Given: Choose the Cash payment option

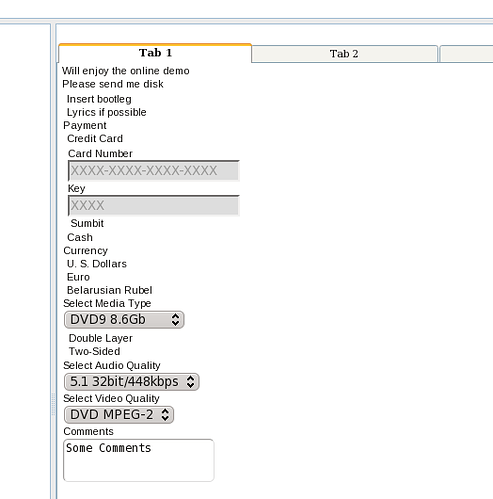Looking at the screenshot, I should tap(80, 237).
